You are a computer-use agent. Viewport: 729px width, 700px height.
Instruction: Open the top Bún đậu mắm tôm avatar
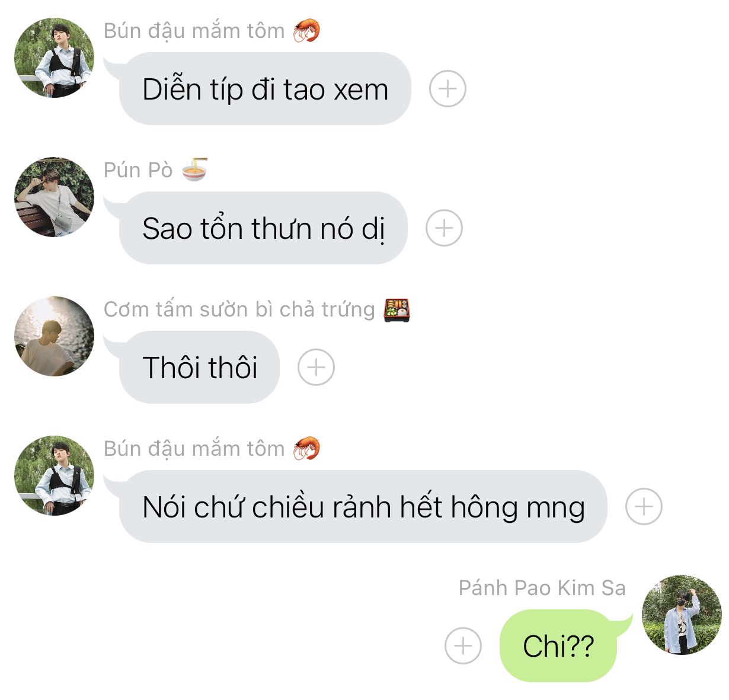pos(54,57)
